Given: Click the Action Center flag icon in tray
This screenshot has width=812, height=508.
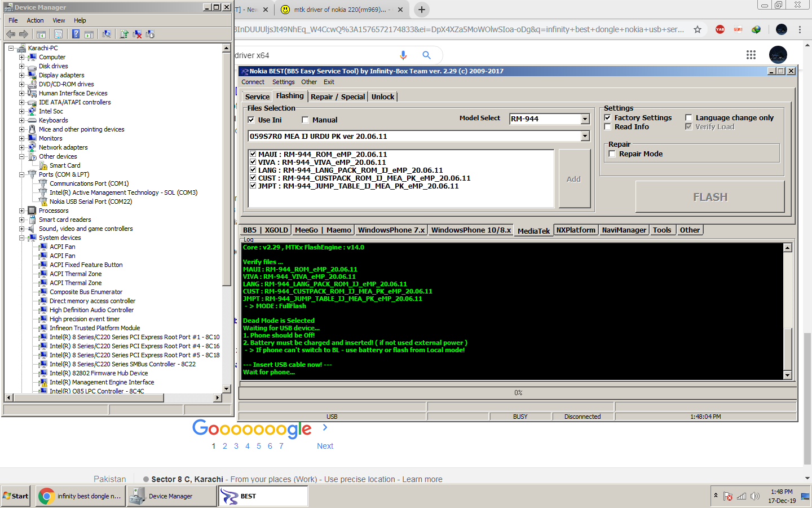Looking at the screenshot, I should 728,496.
